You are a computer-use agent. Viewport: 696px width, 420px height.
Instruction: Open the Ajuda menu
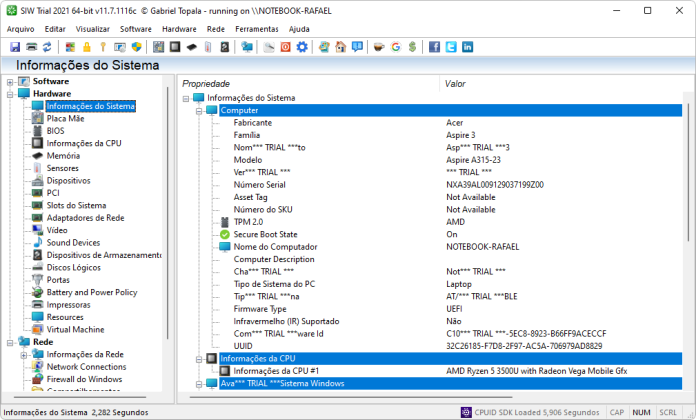(x=299, y=29)
